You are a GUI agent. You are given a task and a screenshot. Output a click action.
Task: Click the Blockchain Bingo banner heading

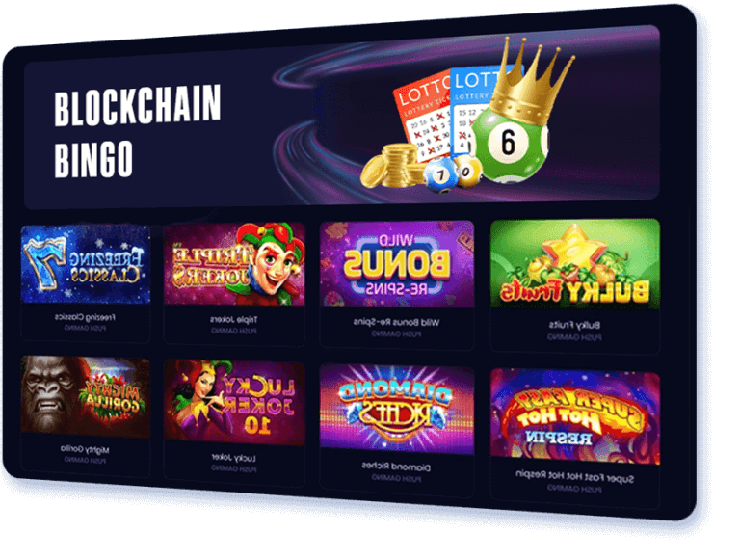click(138, 131)
